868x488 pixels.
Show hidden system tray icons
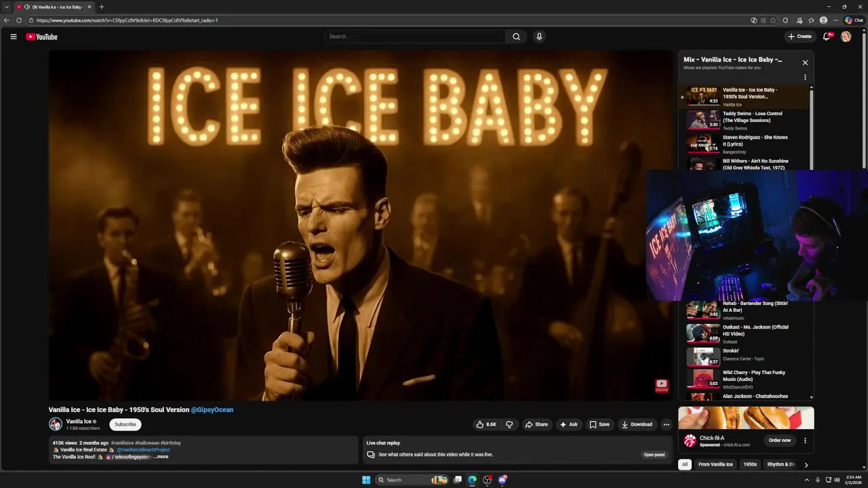click(x=806, y=480)
